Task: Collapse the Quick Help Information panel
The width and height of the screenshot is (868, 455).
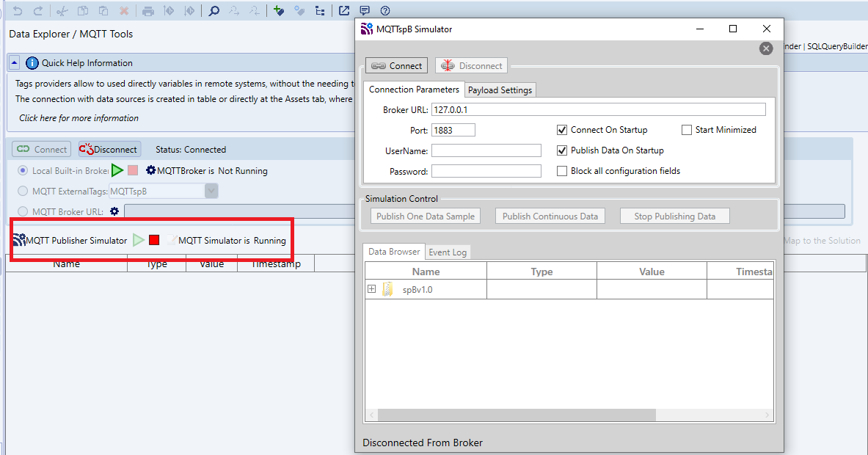Action: tap(15, 63)
